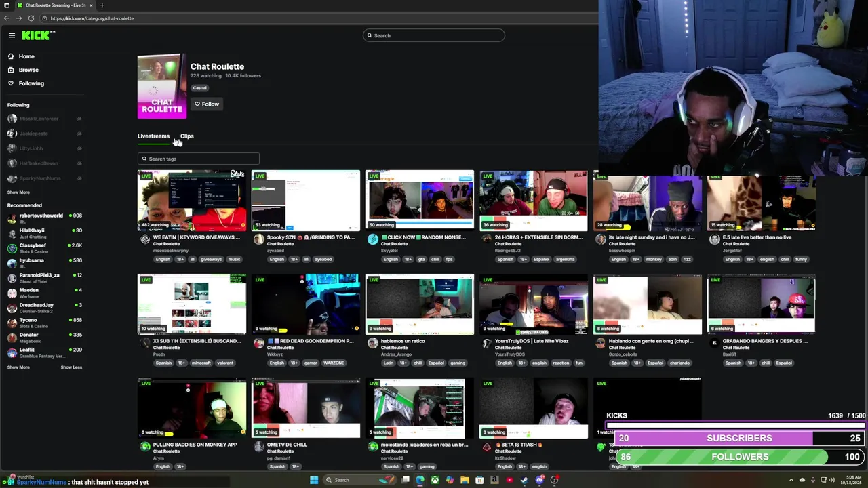
Task: Switch to Livestreams tab
Action: [153, 136]
